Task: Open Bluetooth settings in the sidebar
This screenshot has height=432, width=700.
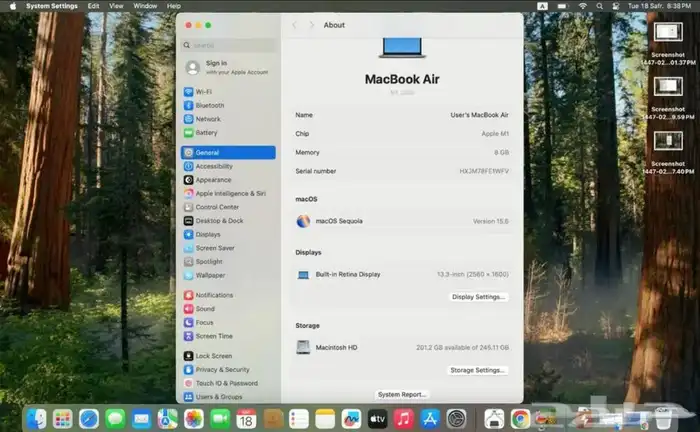Action: pyautogui.click(x=228, y=105)
